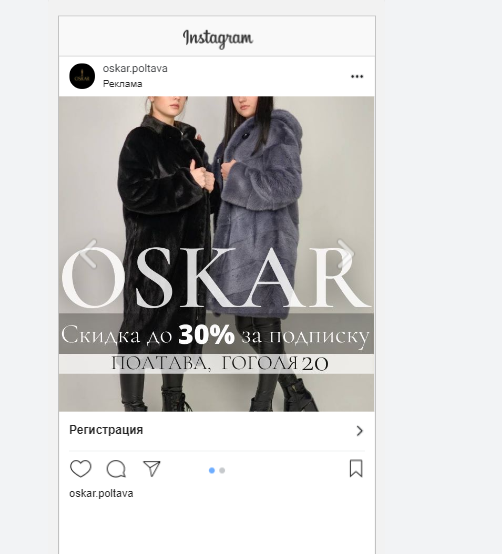
Task: Open the three-dot post options menu
Action: click(x=357, y=77)
